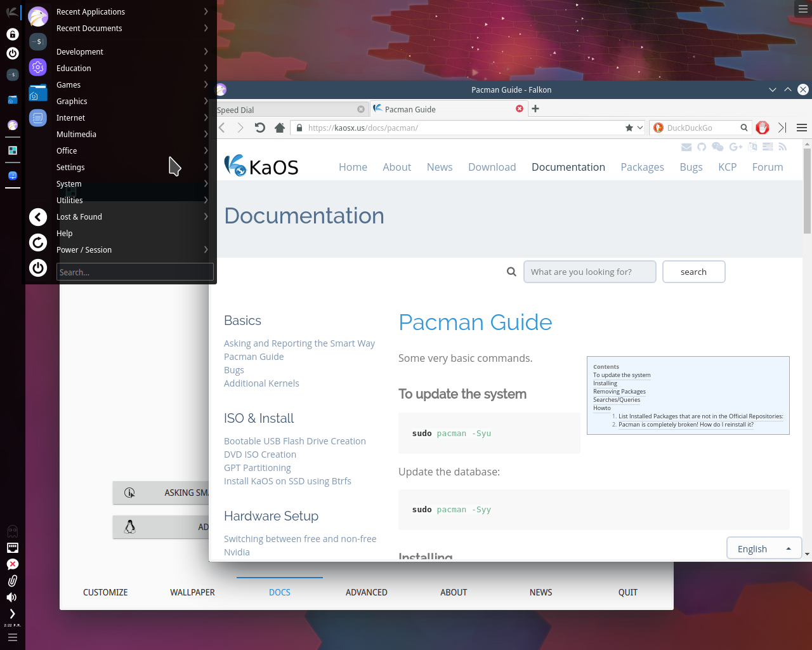Reload the page in Falkon
The width and height of the screenshot is (812, 650).
pos(260,128)
